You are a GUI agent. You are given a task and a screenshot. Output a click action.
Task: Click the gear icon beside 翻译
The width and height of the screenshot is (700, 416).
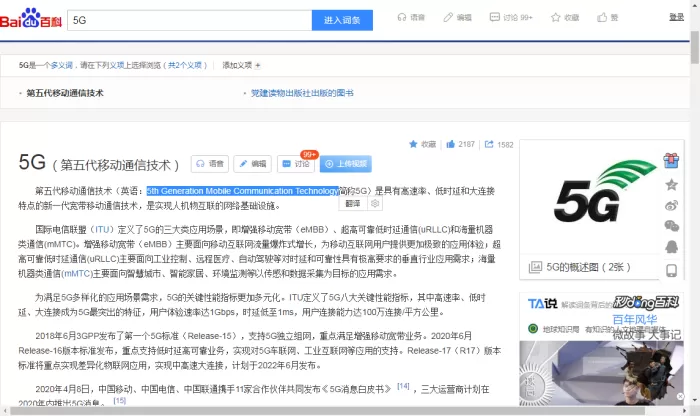[x=375, y=204]
